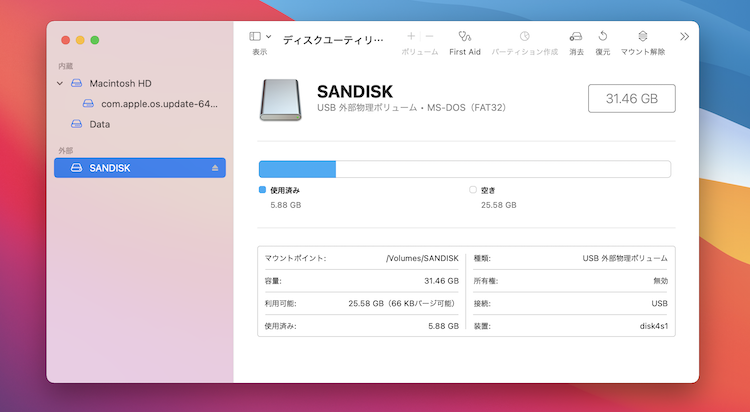Click the 消去 label in toolbar
This screenshot has height=412, width=750.
tap(576, 52)
